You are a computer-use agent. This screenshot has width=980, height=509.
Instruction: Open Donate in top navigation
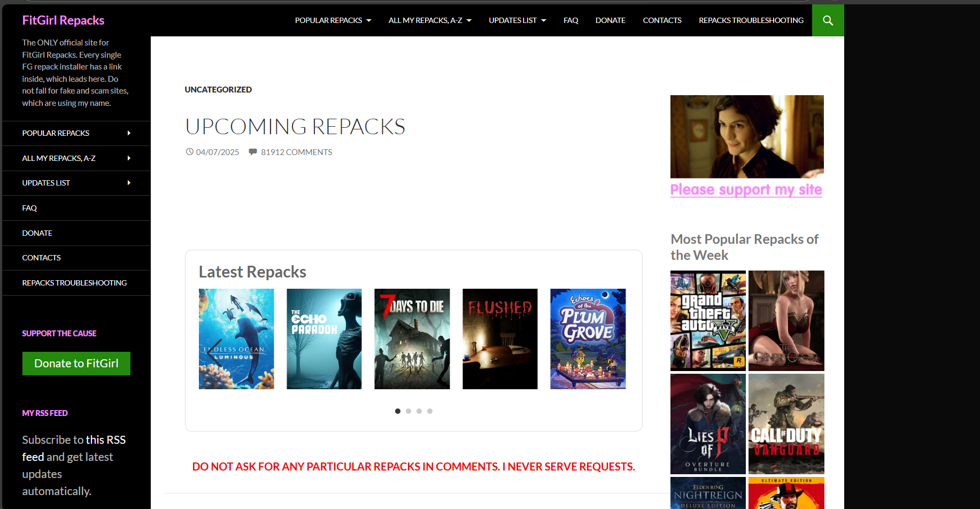[610, 20]
